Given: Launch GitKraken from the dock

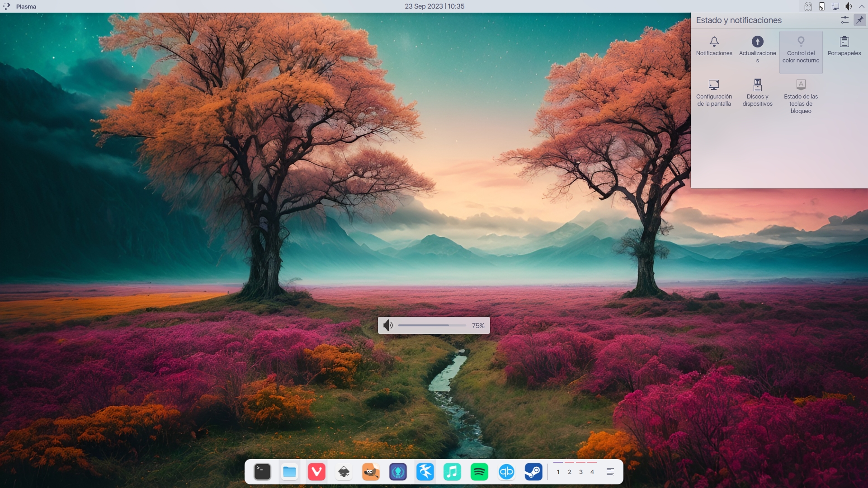Looking at the screenshot, I should tap(398, 472).
